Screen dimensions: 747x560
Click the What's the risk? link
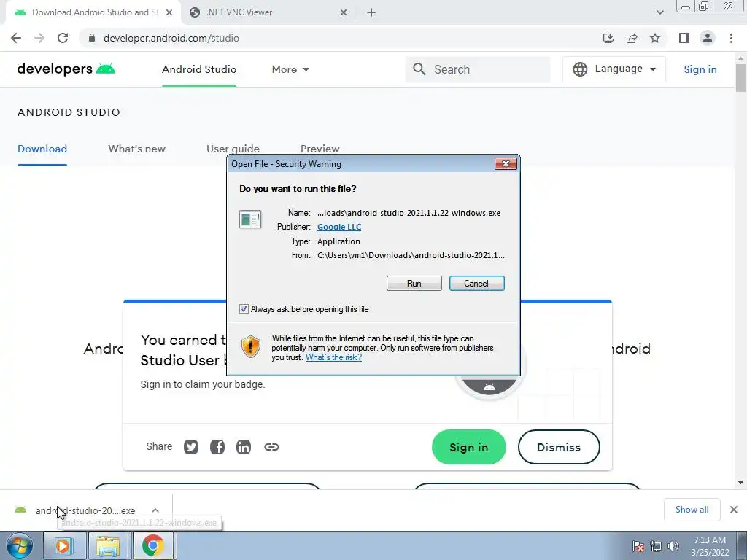333,357
